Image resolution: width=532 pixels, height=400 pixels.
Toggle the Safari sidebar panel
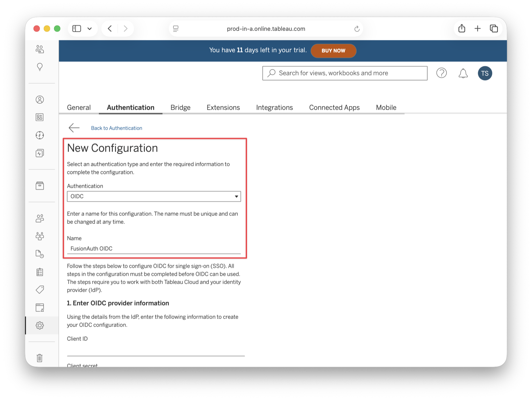tap(76, 29)
